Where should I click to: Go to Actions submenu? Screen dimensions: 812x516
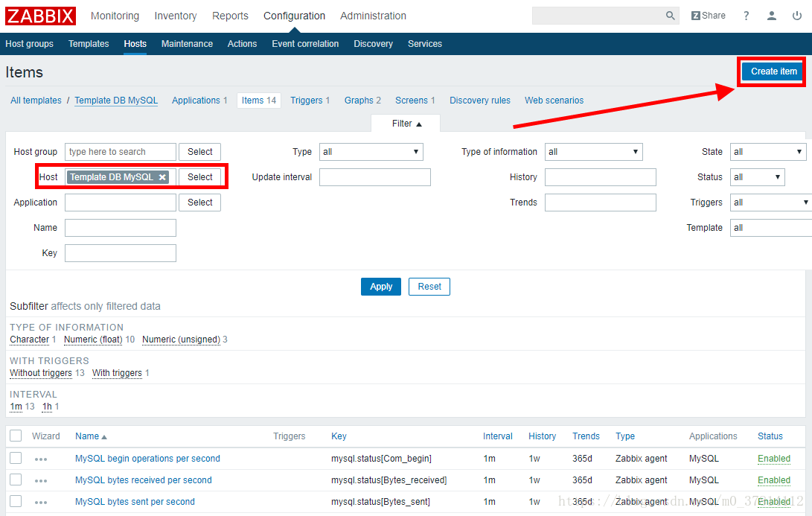[242, 44]
